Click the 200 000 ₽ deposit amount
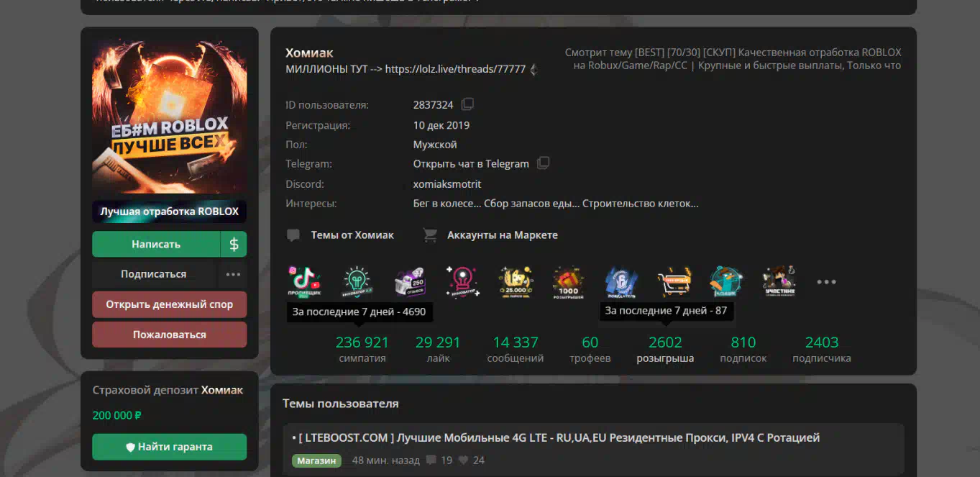The width and height of the screenshot is (980, 477). 117,415
